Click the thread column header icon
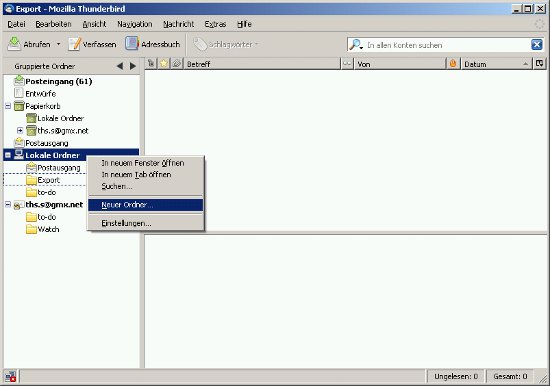The height and width of the screenshot is (386, 550). pyautogui.click(x=151, y=64)
